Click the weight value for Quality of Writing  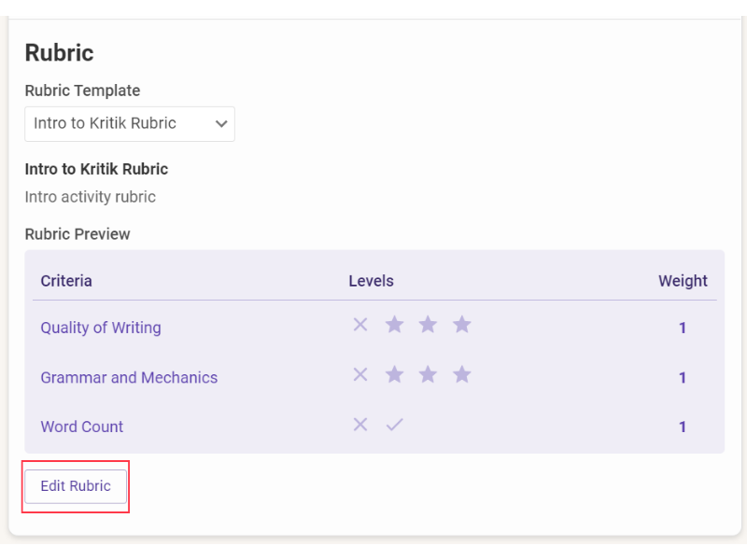click(683, 328)
